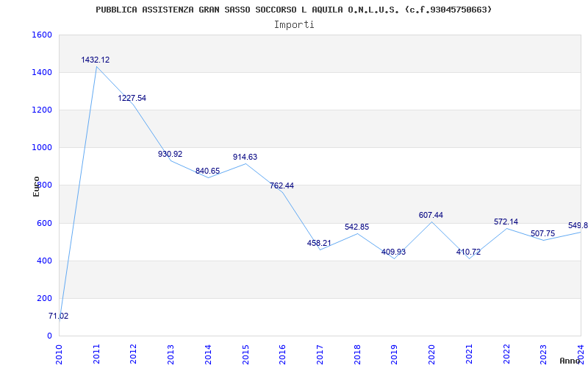Image resolution: width=588 pixels, height=368 pixels.
Task: Click the 914.63 data label
Action: click(x=245, y=157)
